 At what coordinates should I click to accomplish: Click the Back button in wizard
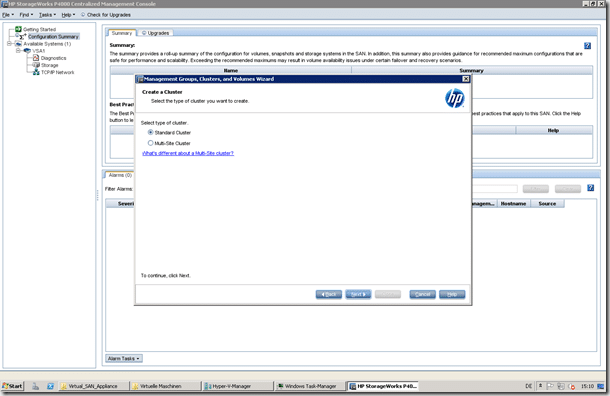coord(329,294)
